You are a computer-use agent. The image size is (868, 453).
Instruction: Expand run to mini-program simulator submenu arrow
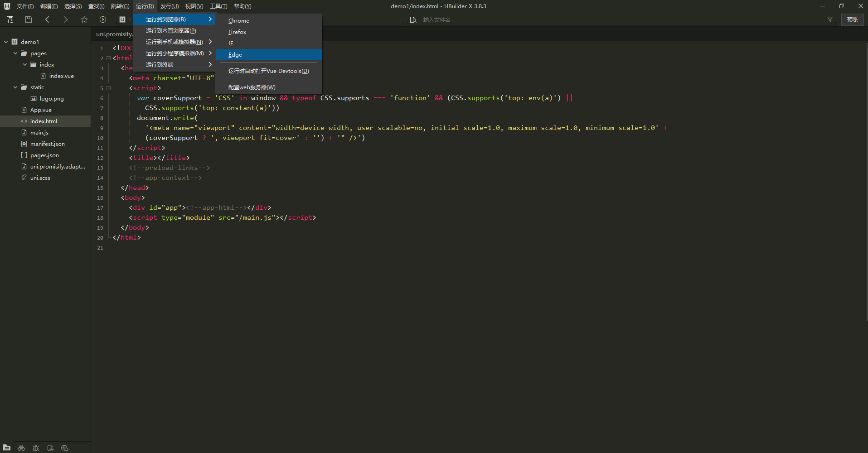[x=210, y=53]
